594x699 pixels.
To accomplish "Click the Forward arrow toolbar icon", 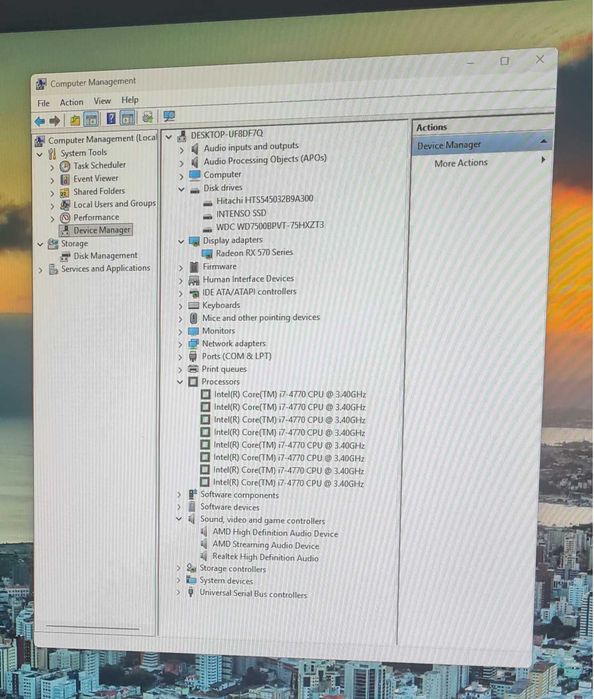I will (x=55, y=120).
